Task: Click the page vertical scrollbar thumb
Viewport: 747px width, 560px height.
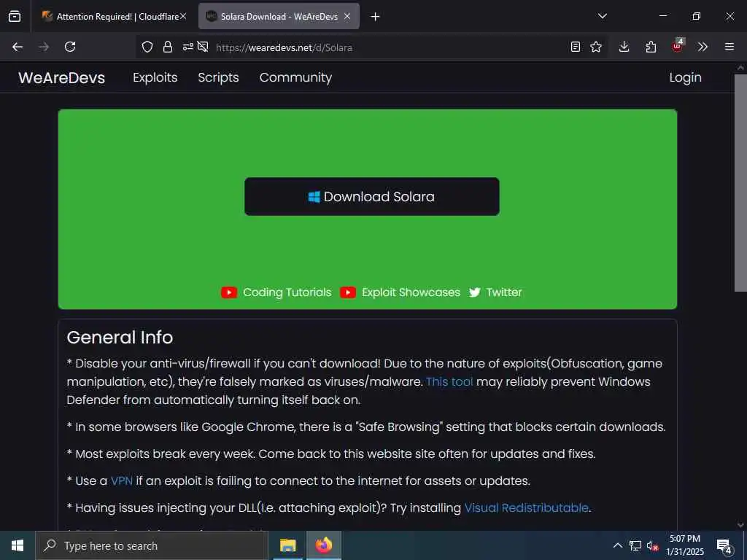Action: [740, 182]
